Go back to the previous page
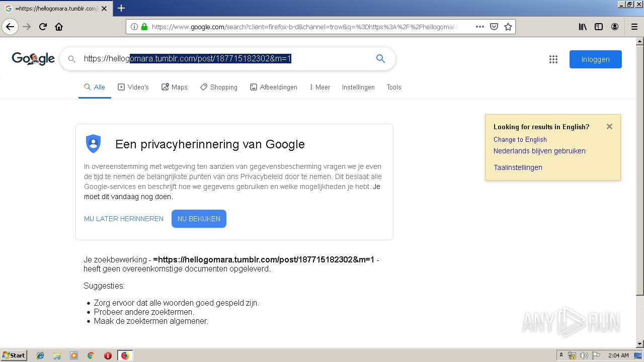The image size is (644, 362). [x=10, y=27]
